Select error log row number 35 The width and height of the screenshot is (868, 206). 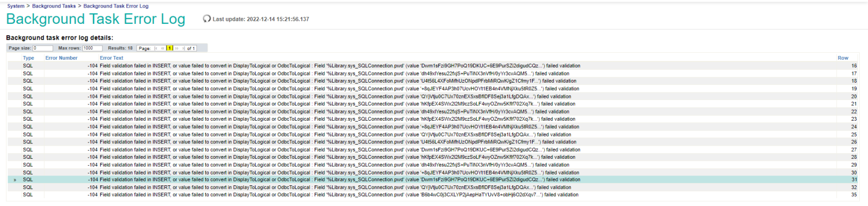tap(433, 195)
